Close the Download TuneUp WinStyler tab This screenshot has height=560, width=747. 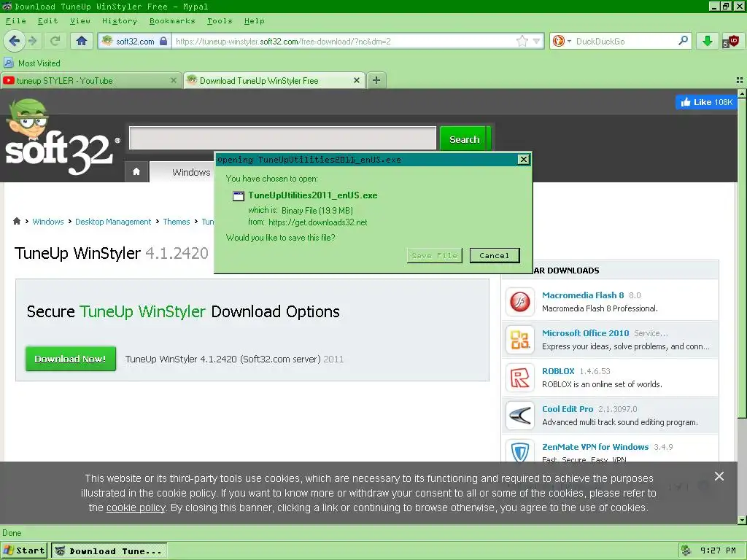356,80
